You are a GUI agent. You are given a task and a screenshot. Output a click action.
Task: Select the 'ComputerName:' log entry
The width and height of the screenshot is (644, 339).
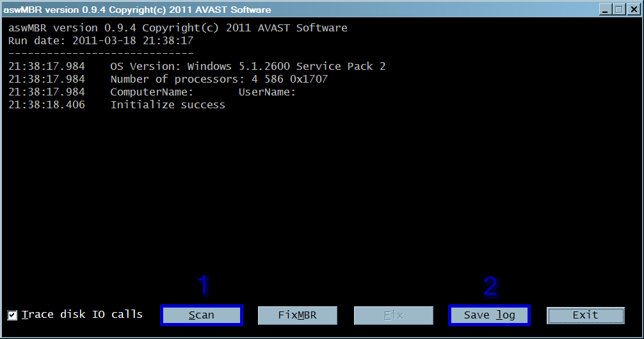[x=152, y=92]
